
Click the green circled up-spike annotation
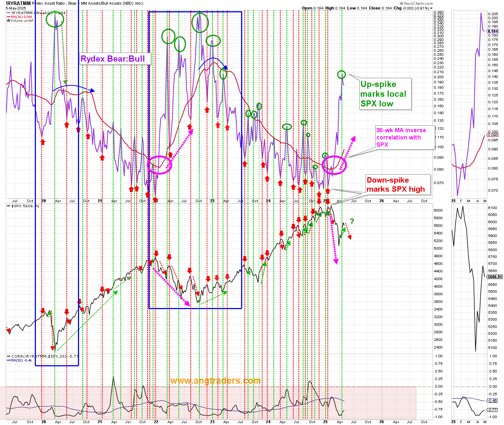pos(341,75)
